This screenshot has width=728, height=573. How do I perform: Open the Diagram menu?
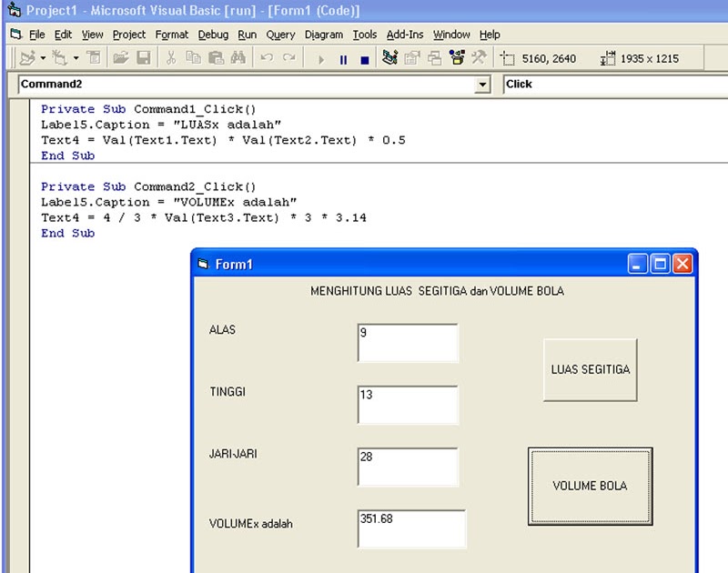324,35
